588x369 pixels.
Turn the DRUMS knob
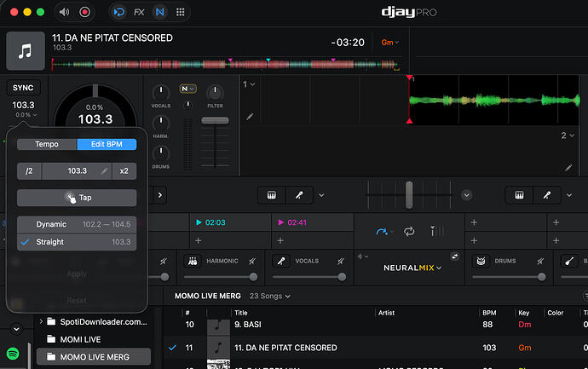click(161, 153)
